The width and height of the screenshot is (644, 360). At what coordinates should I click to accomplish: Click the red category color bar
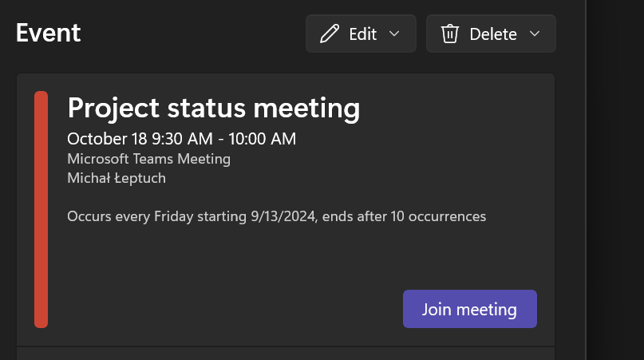(x=41, y=210)
